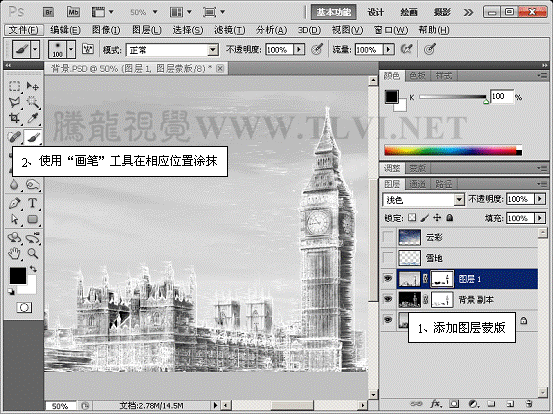This screenshot has width=553, height=414.
Task: Reset default foreground/background colors
Action: click(11, 291)
